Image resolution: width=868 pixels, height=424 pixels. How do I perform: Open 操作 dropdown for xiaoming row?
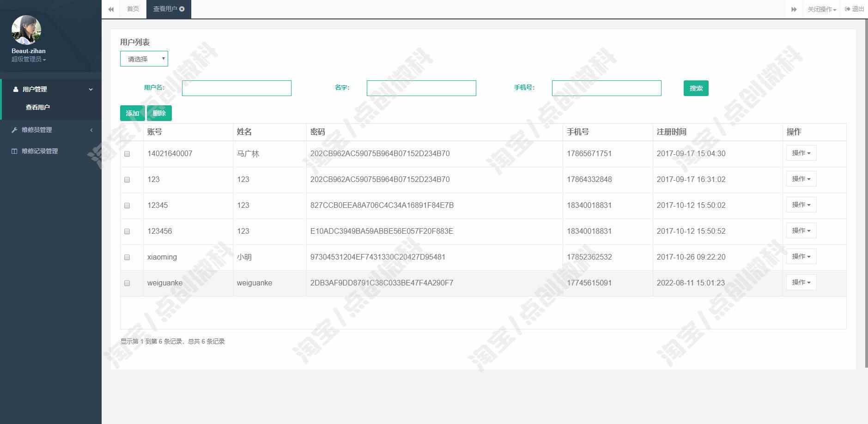point(801,256)
